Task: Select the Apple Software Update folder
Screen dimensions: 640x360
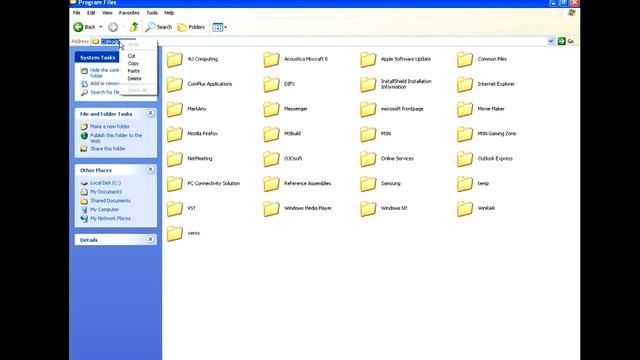Action: (396, 59)
